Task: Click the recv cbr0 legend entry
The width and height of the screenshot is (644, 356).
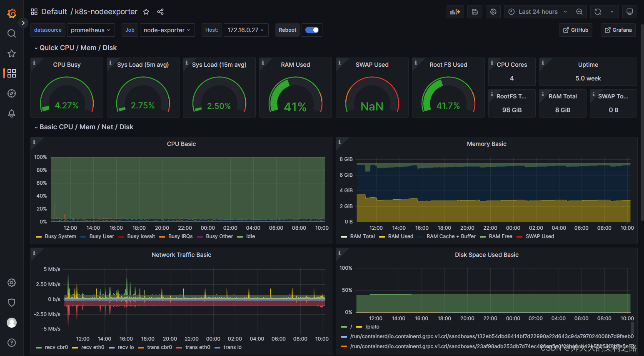Action: point(56,347)
